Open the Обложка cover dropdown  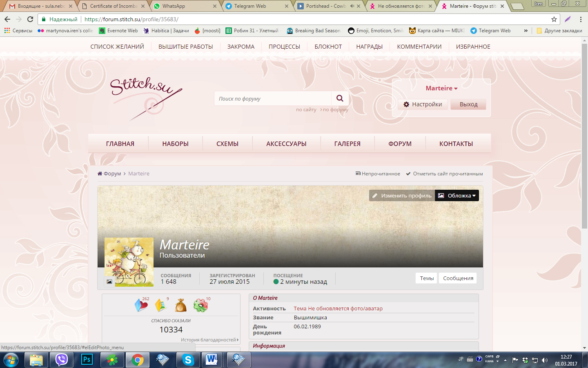click(457, 195)
